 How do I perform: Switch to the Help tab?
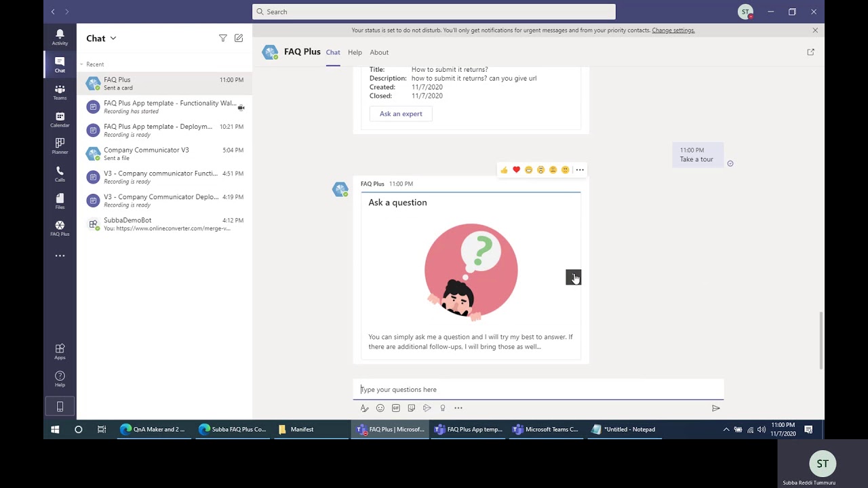tap(355, 52)
